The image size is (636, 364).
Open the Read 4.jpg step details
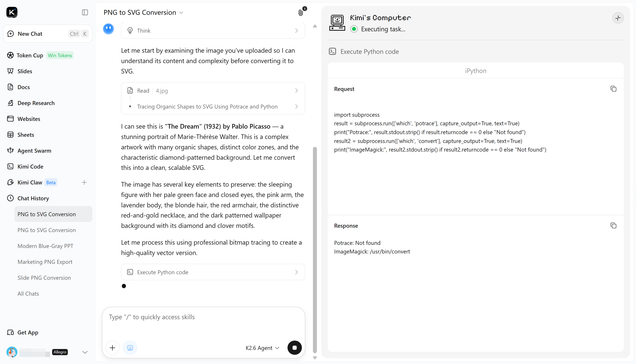(213, 90)
